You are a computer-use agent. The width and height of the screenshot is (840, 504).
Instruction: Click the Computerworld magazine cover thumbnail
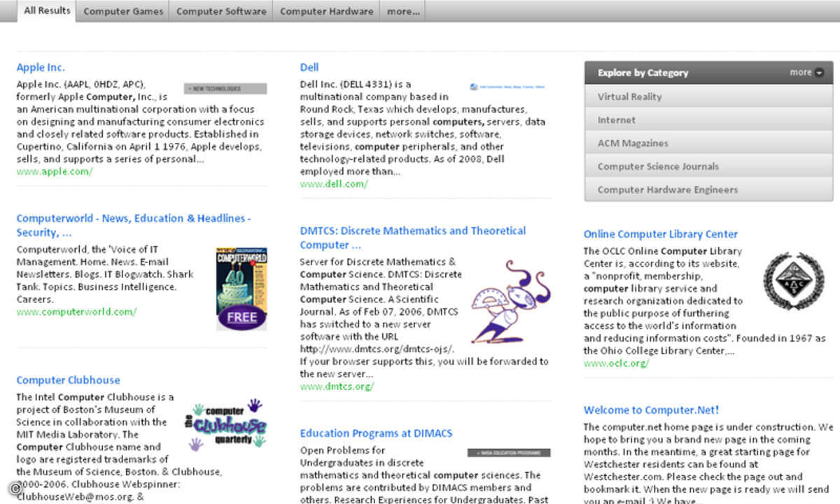click(x=241, y=288)
